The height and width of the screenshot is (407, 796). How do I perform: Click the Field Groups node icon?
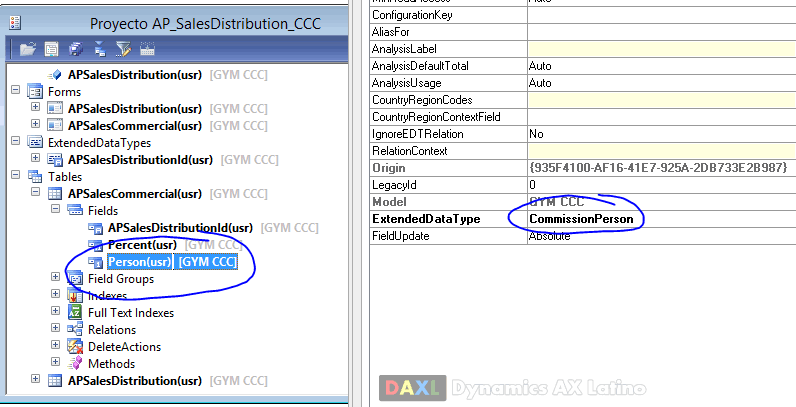click(75, 279)
